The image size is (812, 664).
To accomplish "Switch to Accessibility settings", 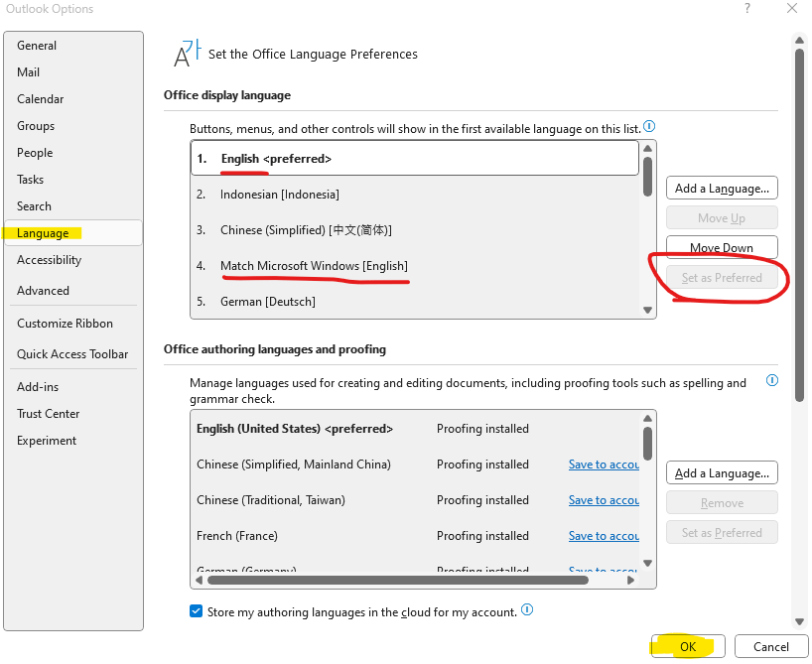I will point(49,259).
